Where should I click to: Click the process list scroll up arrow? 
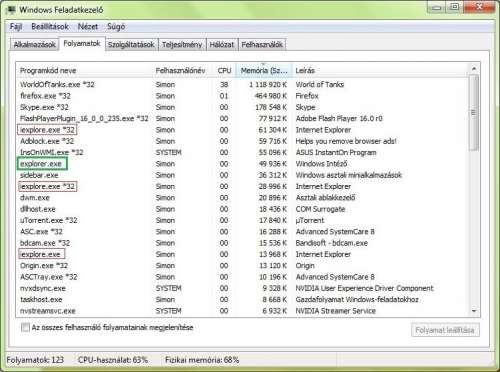(474, 69)
